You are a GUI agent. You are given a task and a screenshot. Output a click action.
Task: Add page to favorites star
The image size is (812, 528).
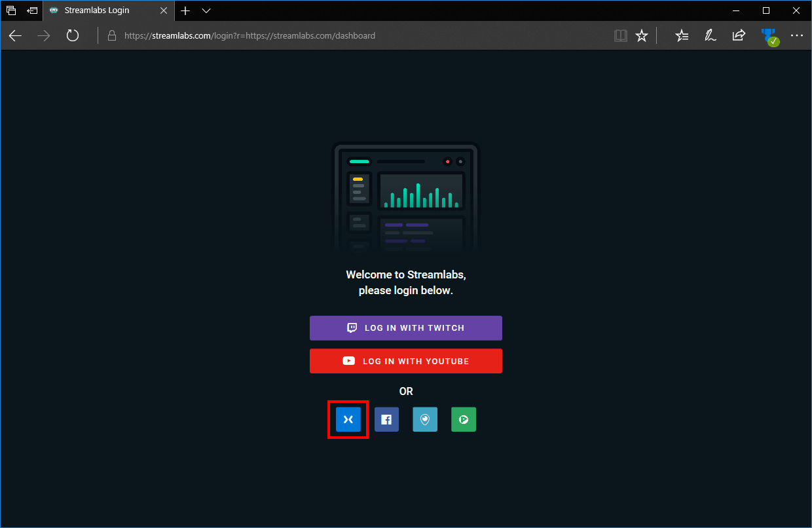click(642, 36)
